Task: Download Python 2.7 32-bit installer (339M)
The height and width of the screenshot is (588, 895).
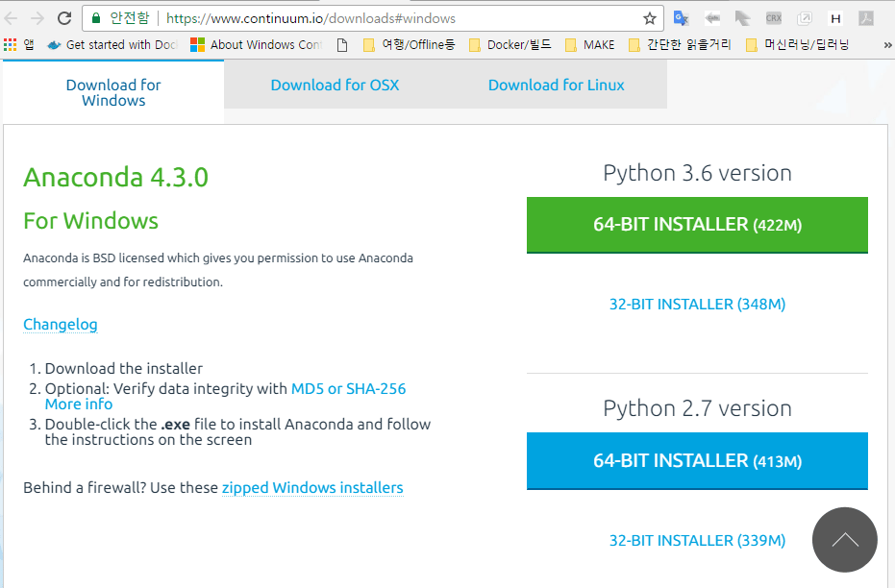Action: coord(697,540)
